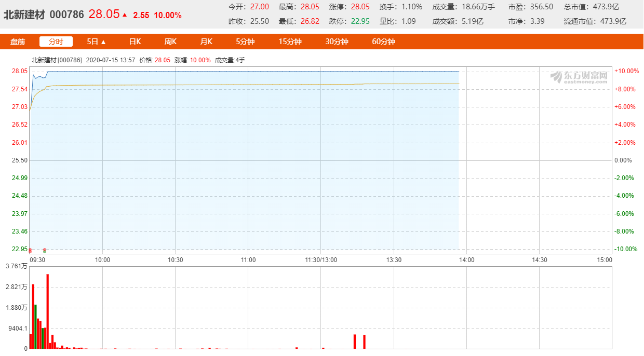Click the eastmoney watermark logo on chart
The width and height of the screenshot is (644, 356).
[x=579, y=77]
